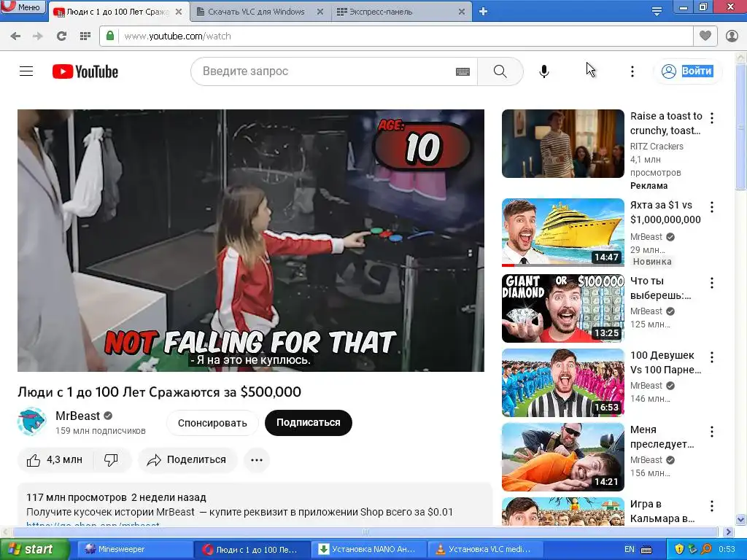The height and width of the screenshot is (560, 747).
Task: Like the video with thumbs-up 4,3 млн
Action: pos(55,460)
